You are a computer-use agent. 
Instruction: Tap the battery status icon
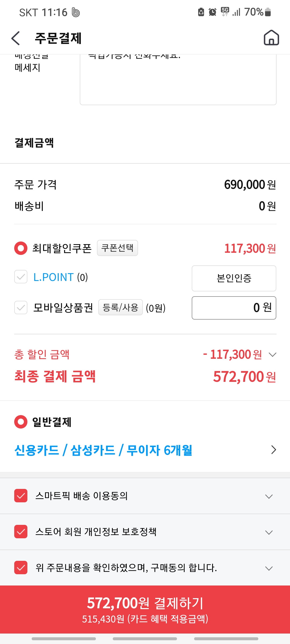click(268, 12)
